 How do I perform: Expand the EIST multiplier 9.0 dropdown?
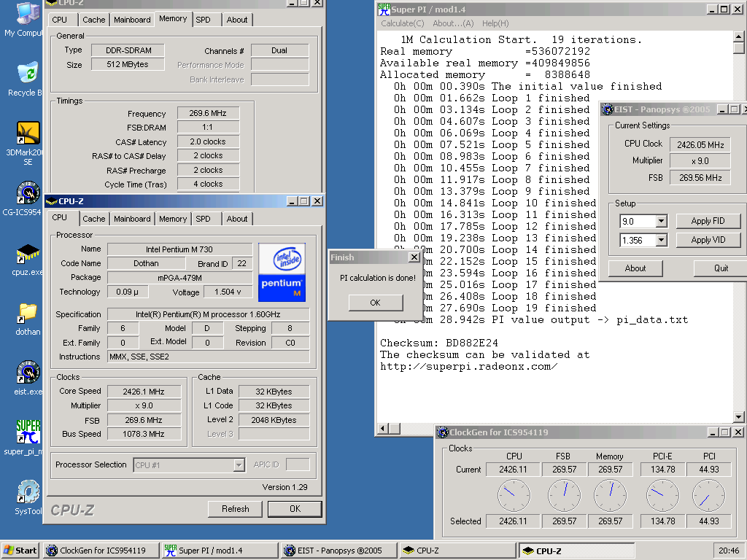[661, 222]
